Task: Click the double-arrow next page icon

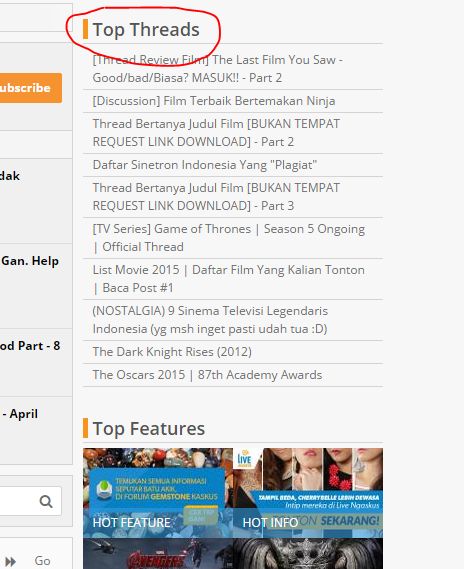Action: [10, 561]
